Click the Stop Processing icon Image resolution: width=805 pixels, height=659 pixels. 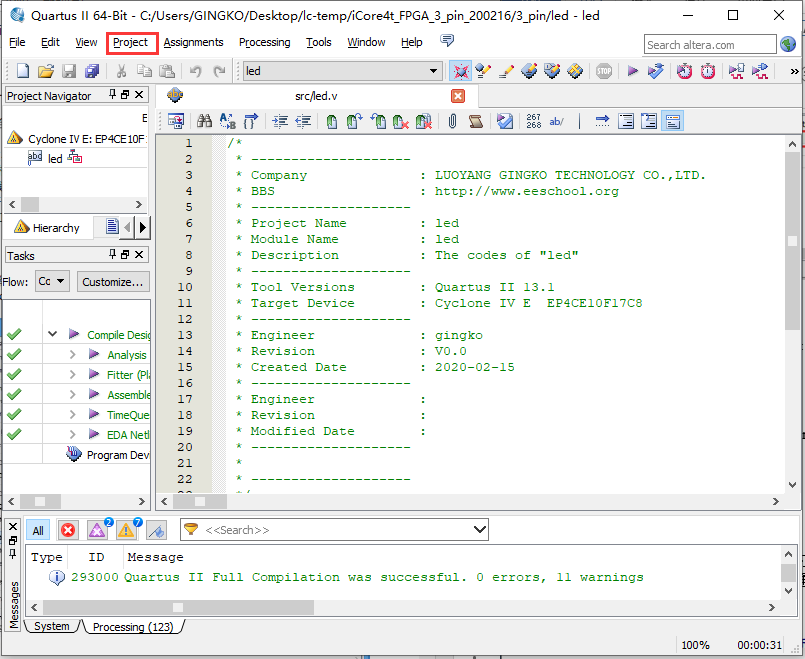coord(604,71)
